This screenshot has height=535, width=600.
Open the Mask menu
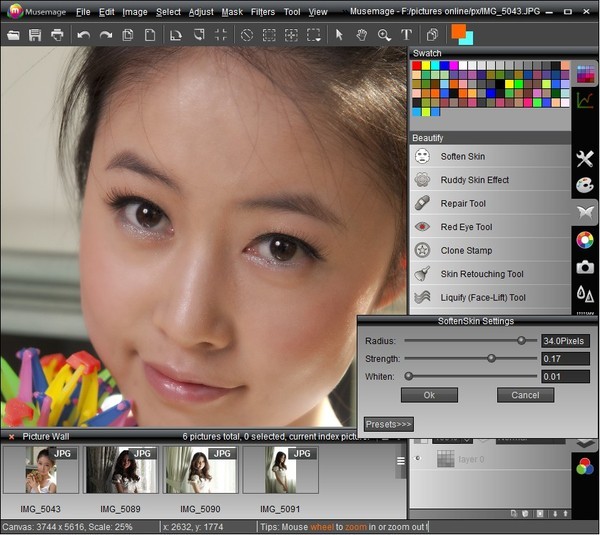click(232, 12)
